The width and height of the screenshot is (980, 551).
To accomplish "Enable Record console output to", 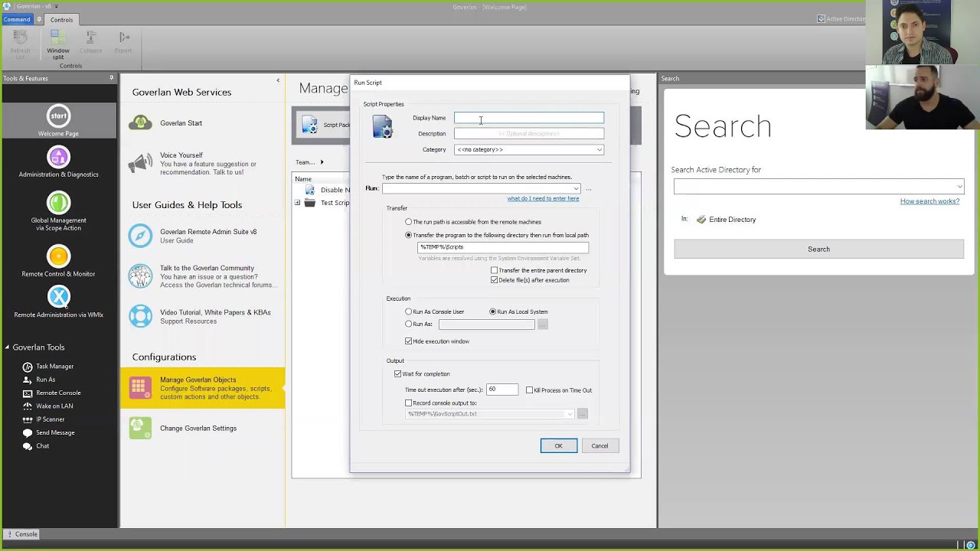I will pyautogui.click(x=408, y=403).
